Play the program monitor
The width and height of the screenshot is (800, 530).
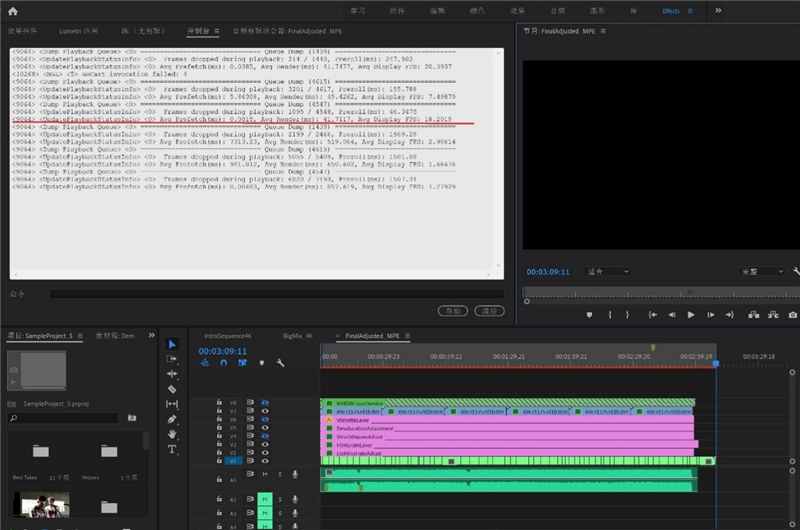(691, 315)
